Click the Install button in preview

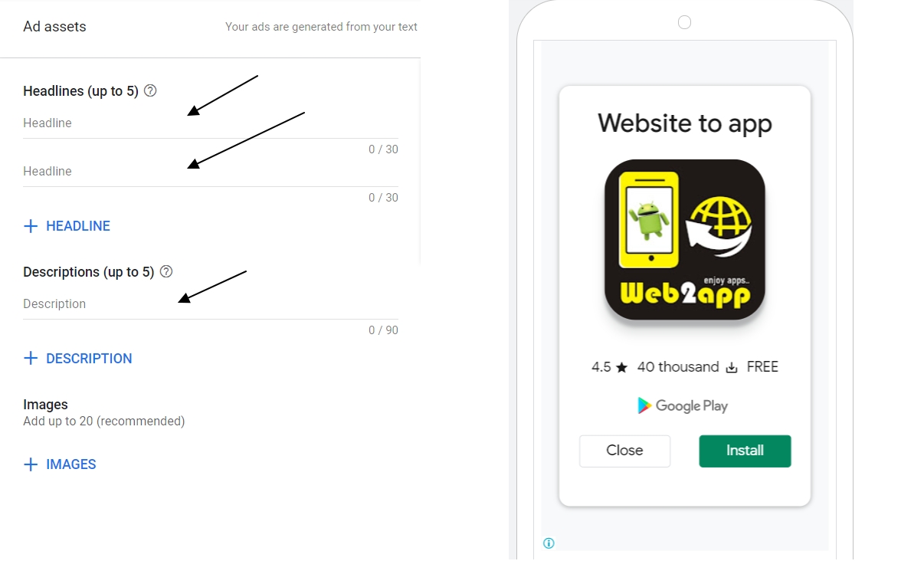click(745, 451)
